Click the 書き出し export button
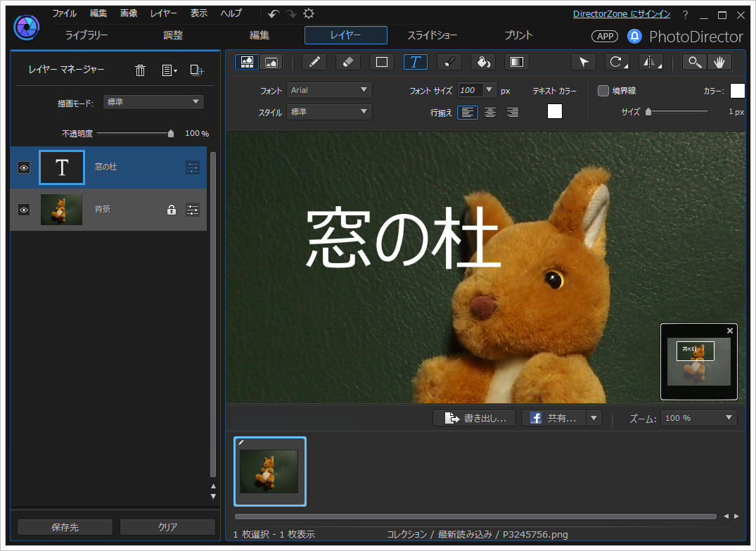The width and height of the screenshot is (756, 551). pyautogui.click(x=475, y=418)
